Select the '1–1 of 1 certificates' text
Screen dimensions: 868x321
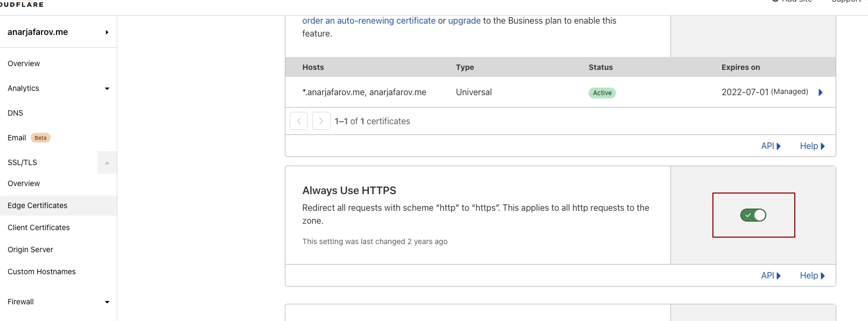click(373, 121)
